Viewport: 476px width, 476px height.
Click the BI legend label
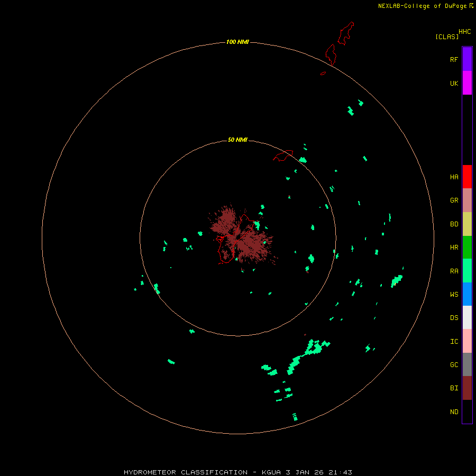click(x=454, y=388)
